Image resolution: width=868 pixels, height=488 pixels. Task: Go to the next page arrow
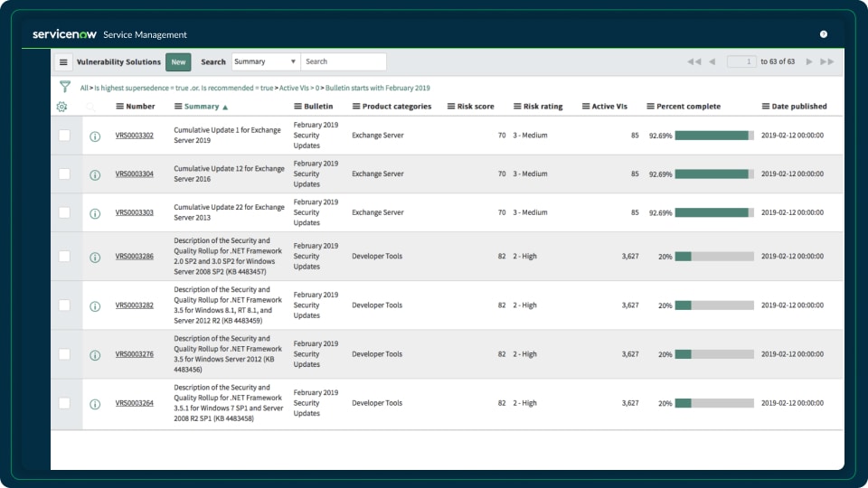coord(809,61)
